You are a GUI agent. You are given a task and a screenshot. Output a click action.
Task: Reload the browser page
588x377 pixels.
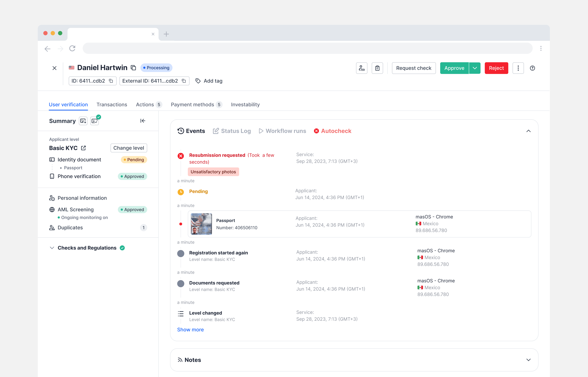click(72, 48)
